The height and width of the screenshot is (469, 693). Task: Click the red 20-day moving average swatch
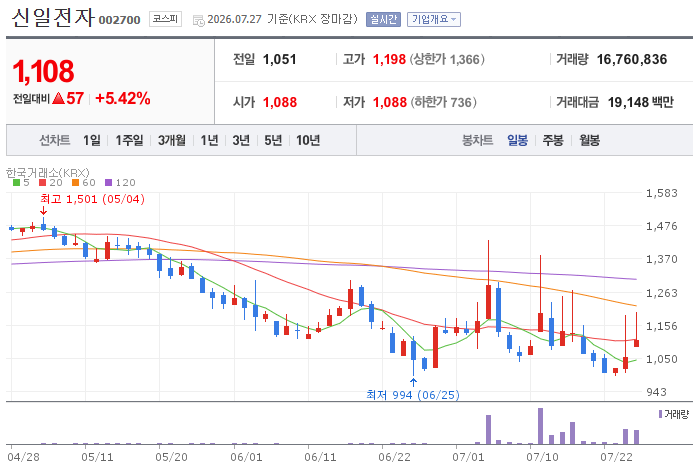(42, 183)
